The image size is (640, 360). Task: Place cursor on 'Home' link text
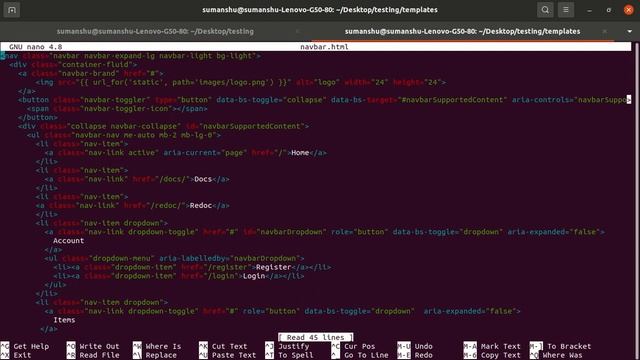[x=300, y=153]
